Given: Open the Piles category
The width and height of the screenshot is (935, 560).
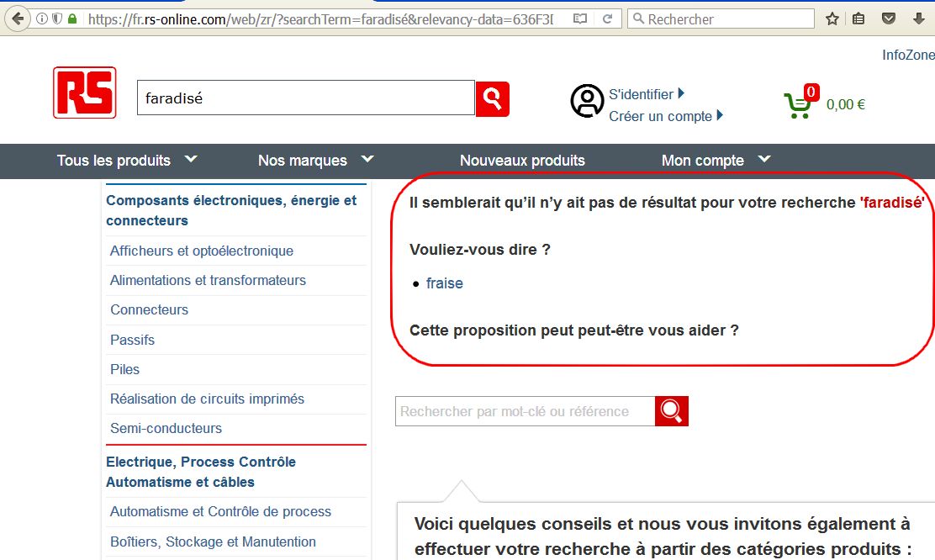Looking at the screenshot, I should [x=124, y=370].
